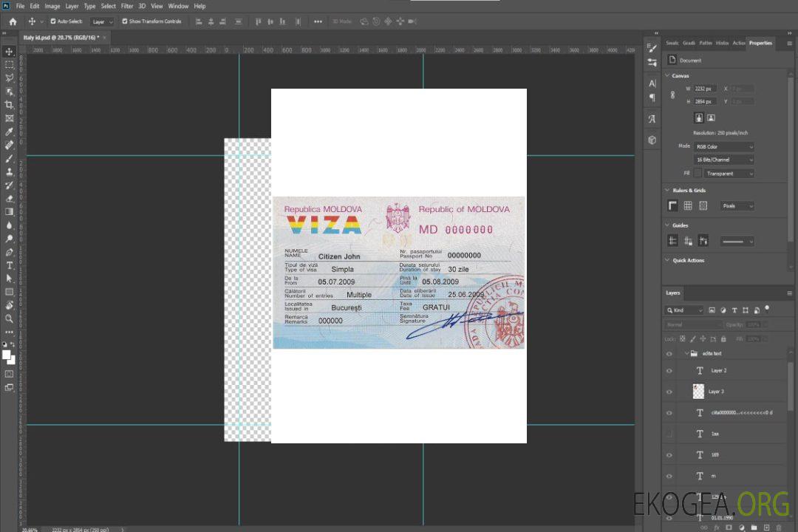This screenshot has width=798, height=532.
Task: Click the canvas Fill color swatch
Action: pyautogui.click(x=698, y=174)
